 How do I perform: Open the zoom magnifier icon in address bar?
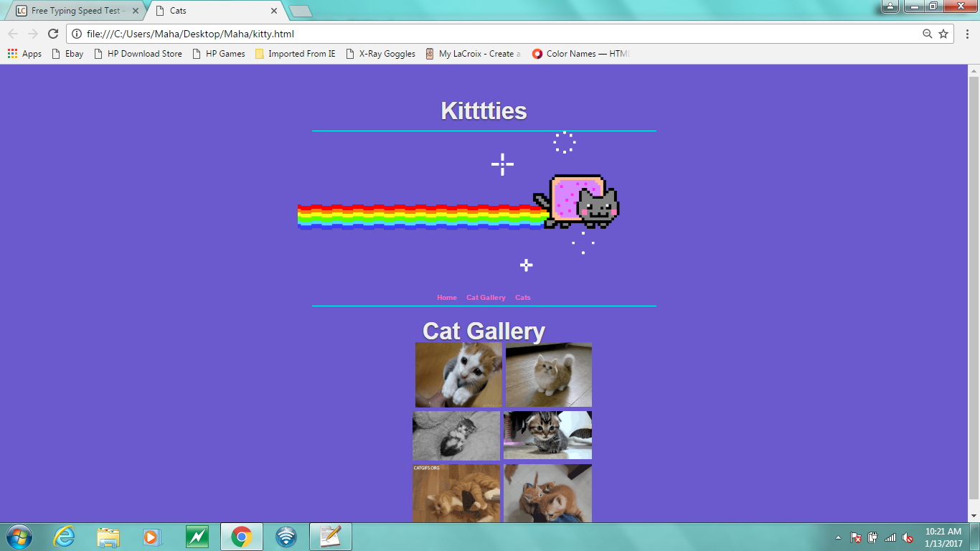point(928,34)
